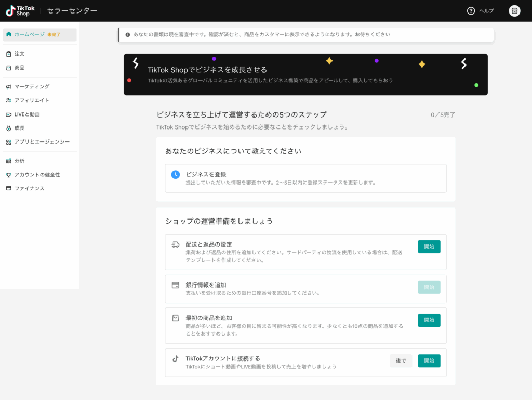Select LIVEと動画 from the sidebar
The height and width of the screenshot is (400, 532).
pos(27,114)
